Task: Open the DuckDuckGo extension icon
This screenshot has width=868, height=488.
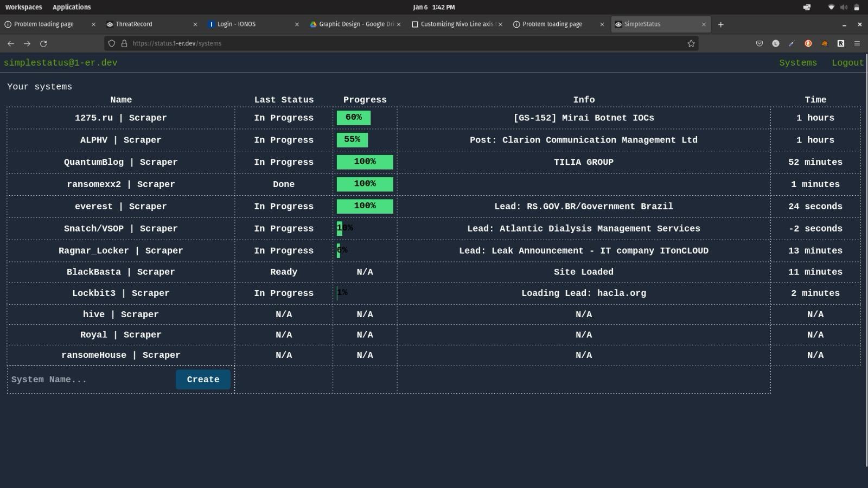Action: pos(808,43)
